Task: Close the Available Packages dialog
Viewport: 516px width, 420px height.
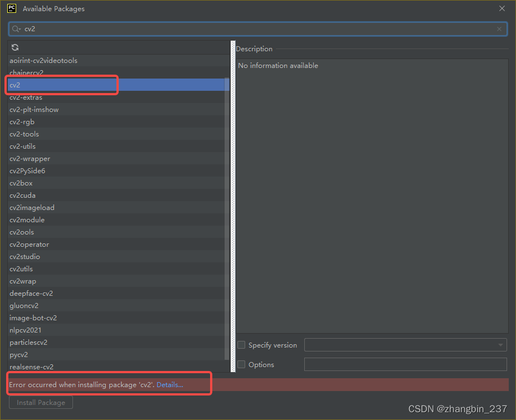Action: (502, 8)
